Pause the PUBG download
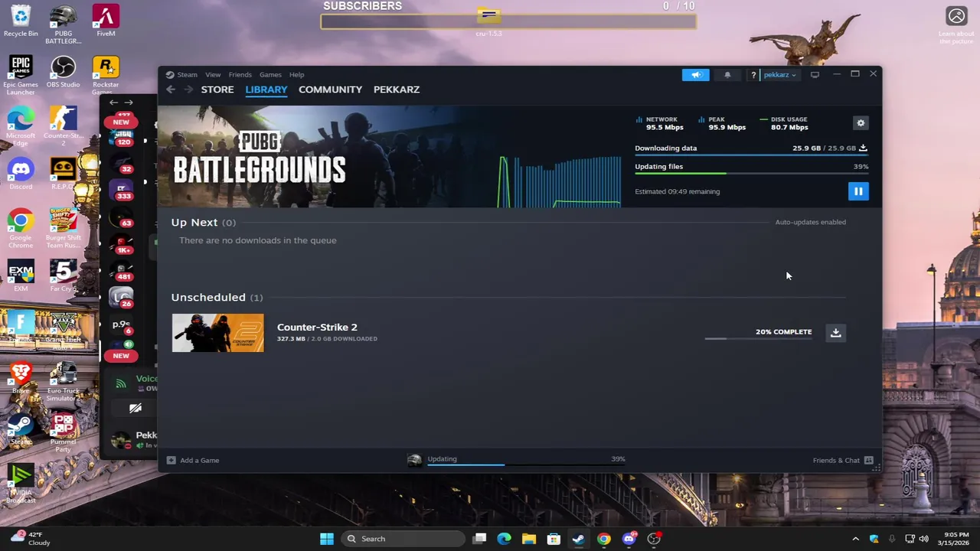 click(x=858, y=191)
